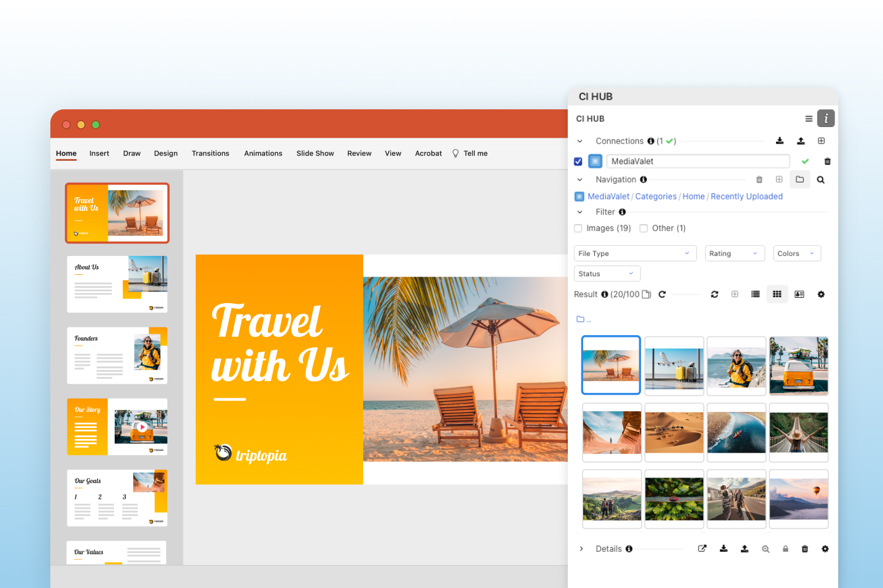Expand the Details section
This screenshot has height=588, width=883.
pyautogui.click(x=581, y=548)
